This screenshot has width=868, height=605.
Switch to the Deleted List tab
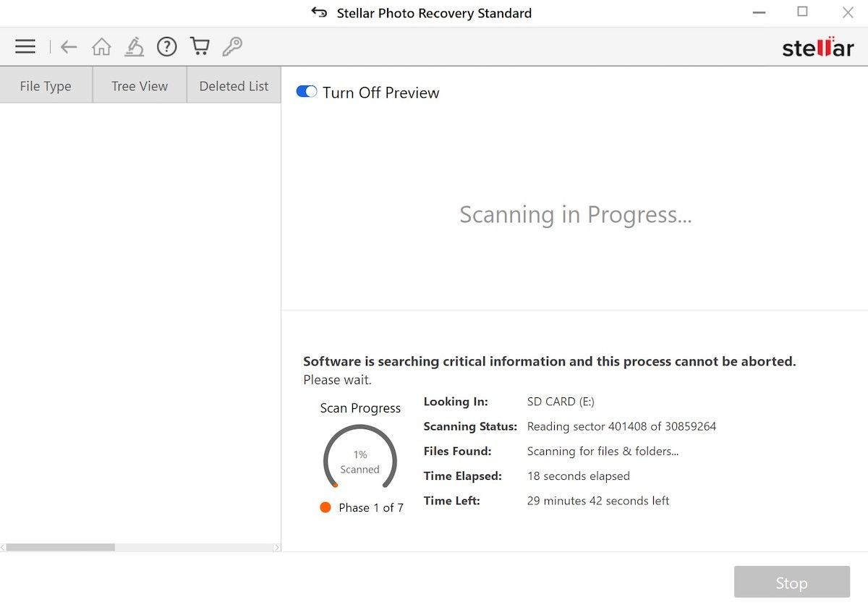point(234,86)
